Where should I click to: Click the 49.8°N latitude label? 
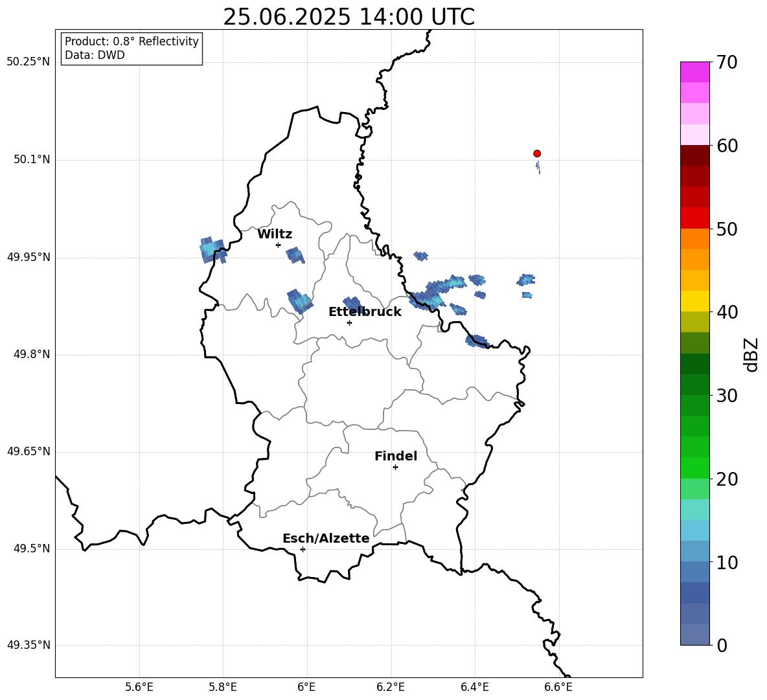(32, 354)
